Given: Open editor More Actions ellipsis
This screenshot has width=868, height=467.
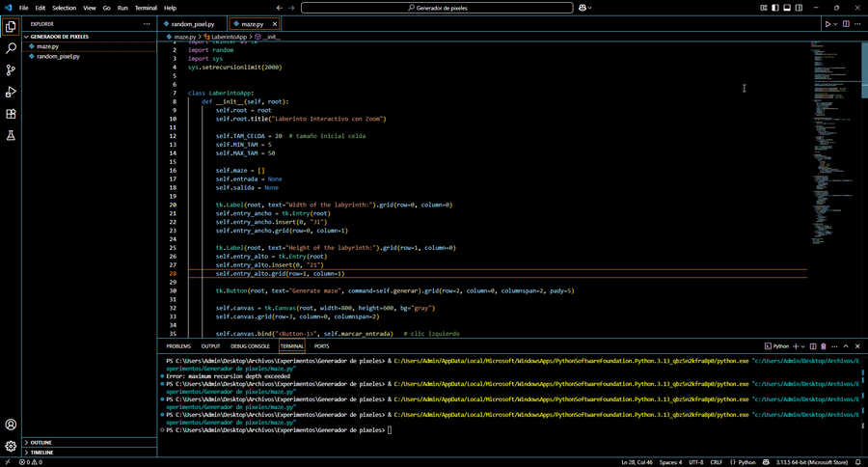Looking at the screenshot, I should [858, 24].
